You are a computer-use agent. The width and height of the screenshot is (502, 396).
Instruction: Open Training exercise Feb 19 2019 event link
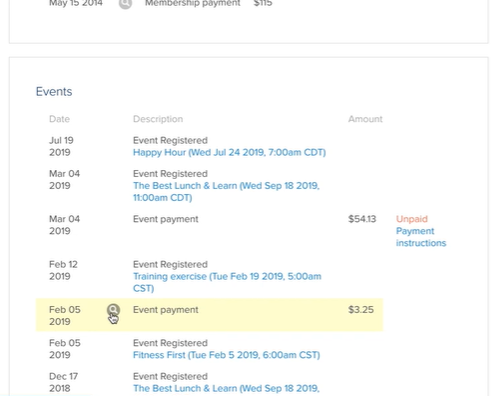[227, 282]
